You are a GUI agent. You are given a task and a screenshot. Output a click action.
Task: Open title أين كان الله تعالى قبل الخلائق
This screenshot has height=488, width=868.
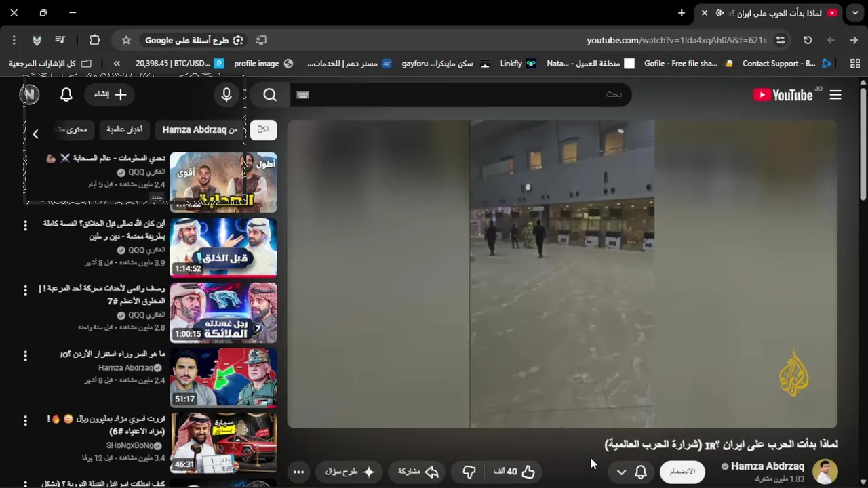click(x=104, y=229)
